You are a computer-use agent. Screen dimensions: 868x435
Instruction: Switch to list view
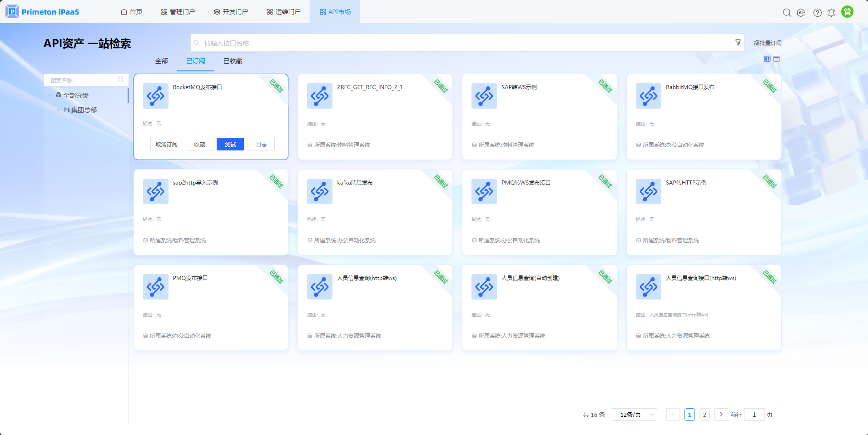pos(777,59)
